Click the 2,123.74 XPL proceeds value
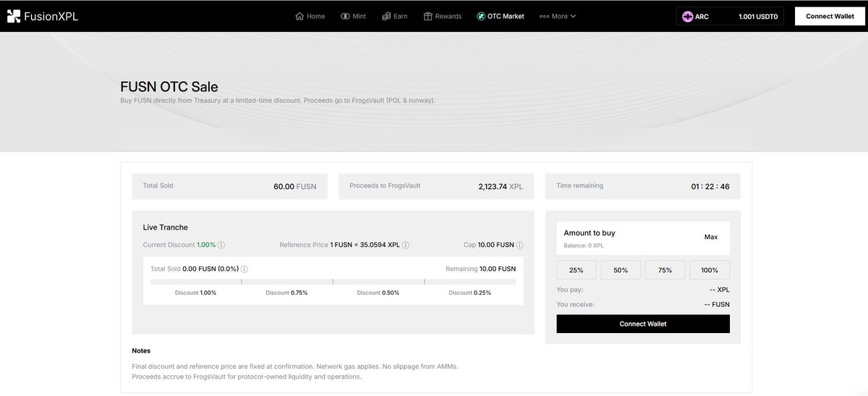Screen dimensions: 868x396 click(501, 187)
